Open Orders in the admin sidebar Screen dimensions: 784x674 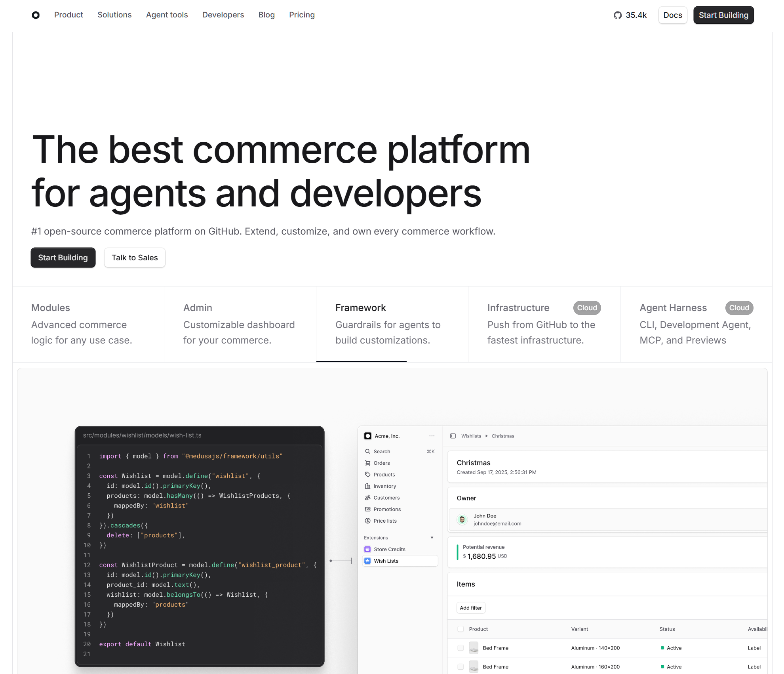[400, 463]
